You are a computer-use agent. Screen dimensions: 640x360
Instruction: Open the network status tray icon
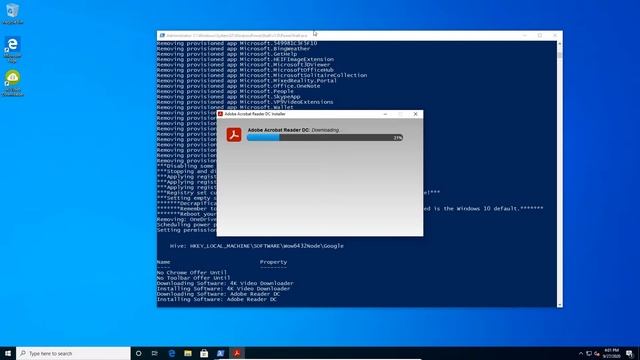click(589, 353)
